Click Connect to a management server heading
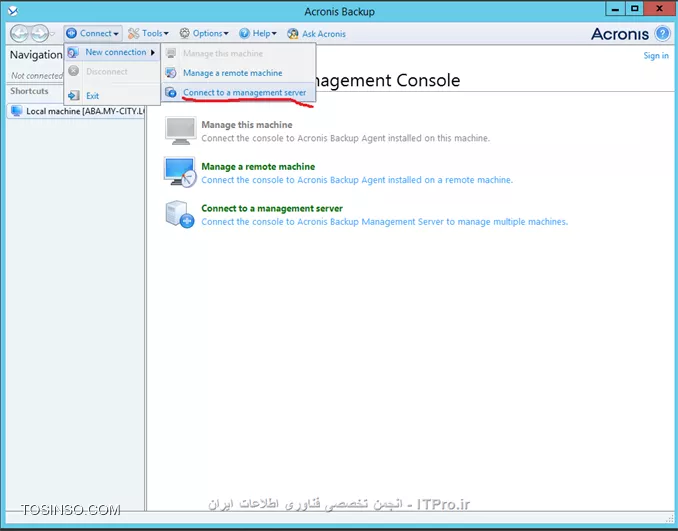The width and height of the screenshot is (678, 531). point(272,208)
